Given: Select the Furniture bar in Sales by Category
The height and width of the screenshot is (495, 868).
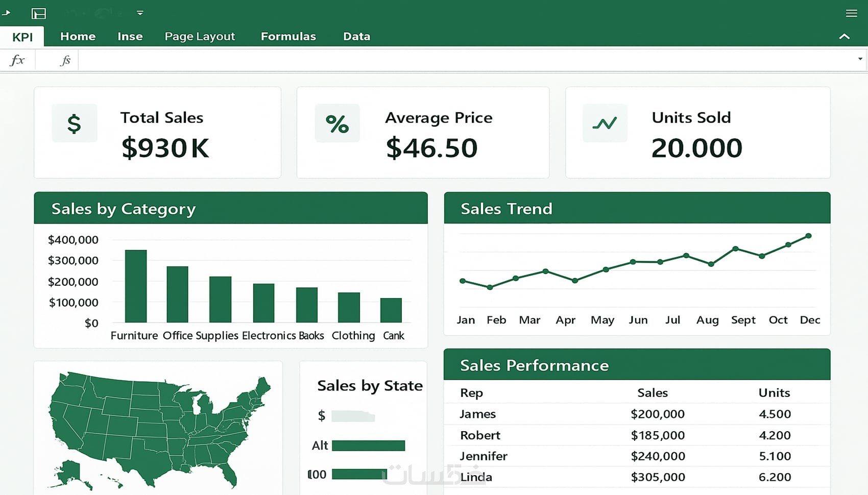Looking at the screenshot, I should tap(136, 286).
